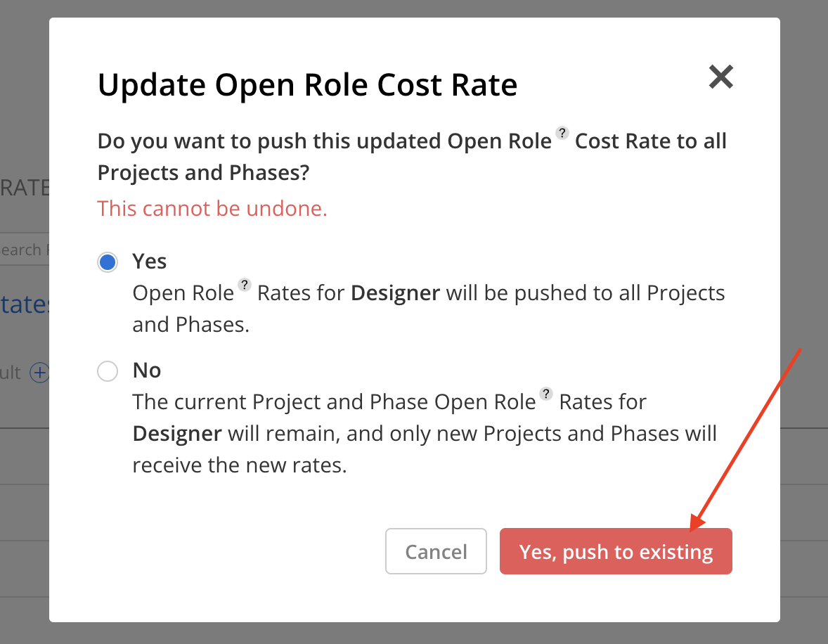The width and height of the screenshot is (828, 644).
Task: Click bold Designer in the Yes description
Action: coord(395,294)
